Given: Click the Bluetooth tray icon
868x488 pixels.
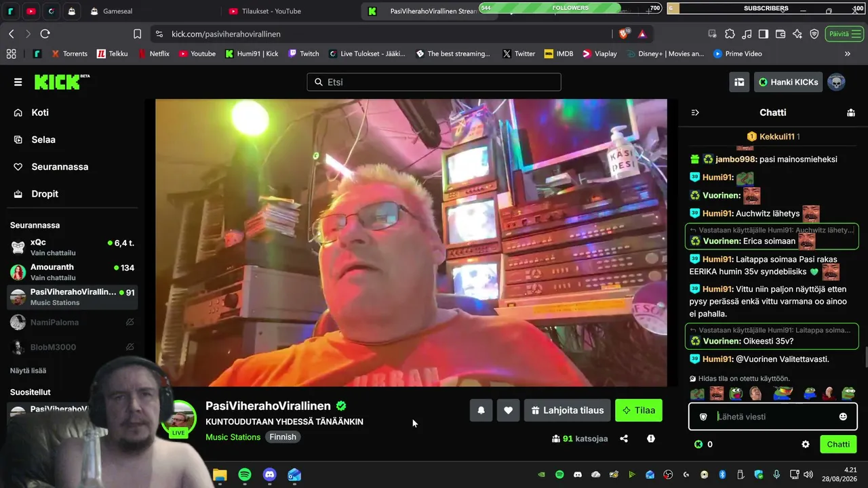Looking at the screenshot, I should click(x=722, y=474).
